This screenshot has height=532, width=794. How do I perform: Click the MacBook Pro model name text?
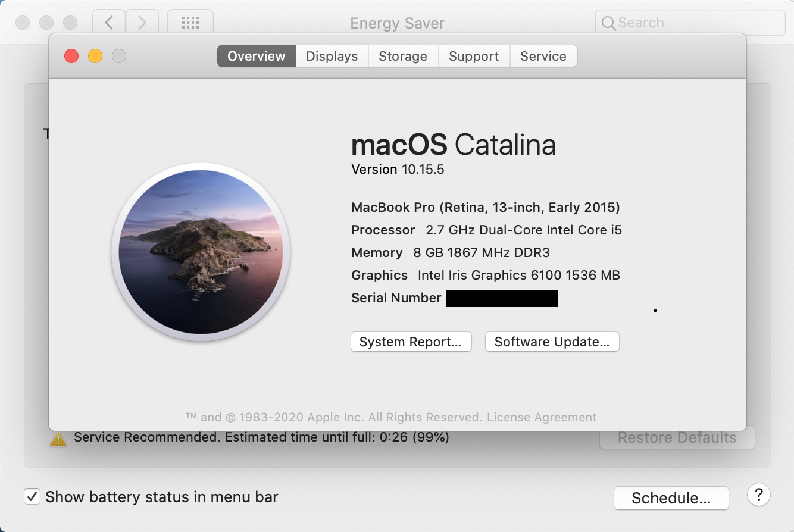click(x=486, y=208)
